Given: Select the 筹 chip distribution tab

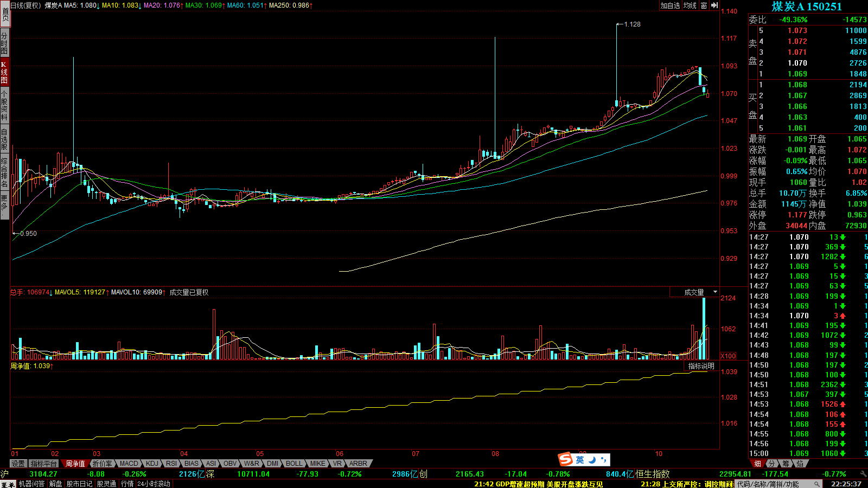Looking at the screenshot, I should 786,464.
